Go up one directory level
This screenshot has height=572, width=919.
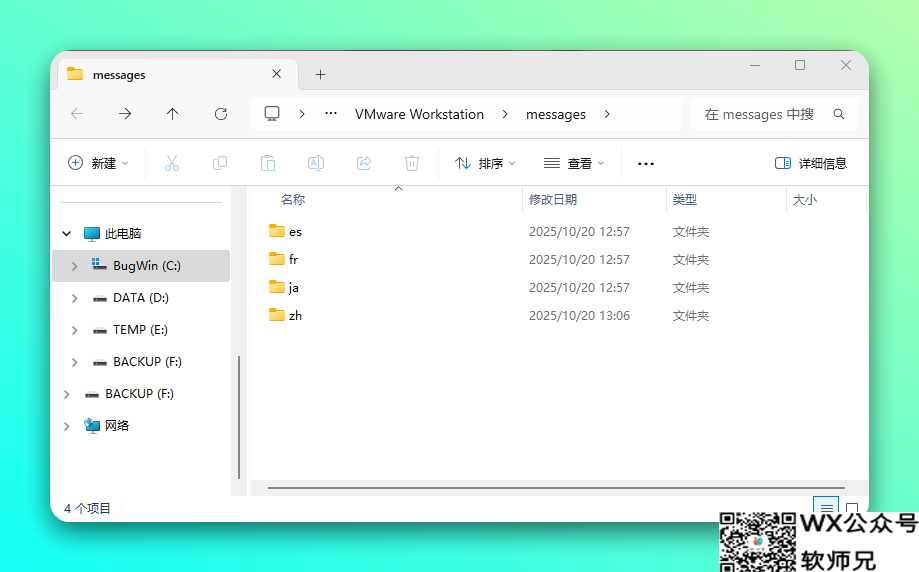172,114
